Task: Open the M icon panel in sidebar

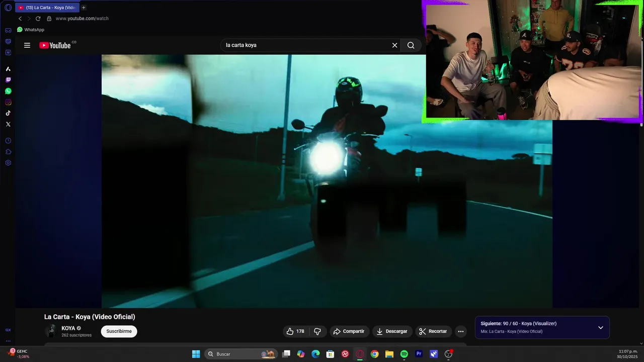Action: coord(8,52)
